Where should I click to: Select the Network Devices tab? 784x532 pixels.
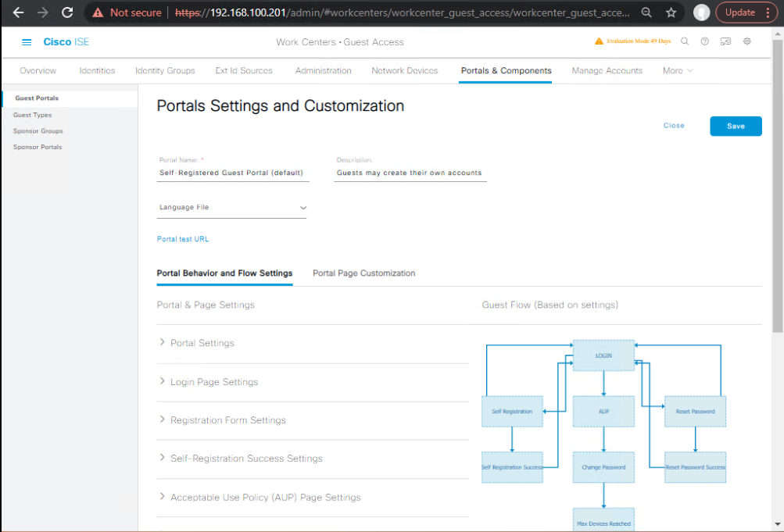[404, 71]
